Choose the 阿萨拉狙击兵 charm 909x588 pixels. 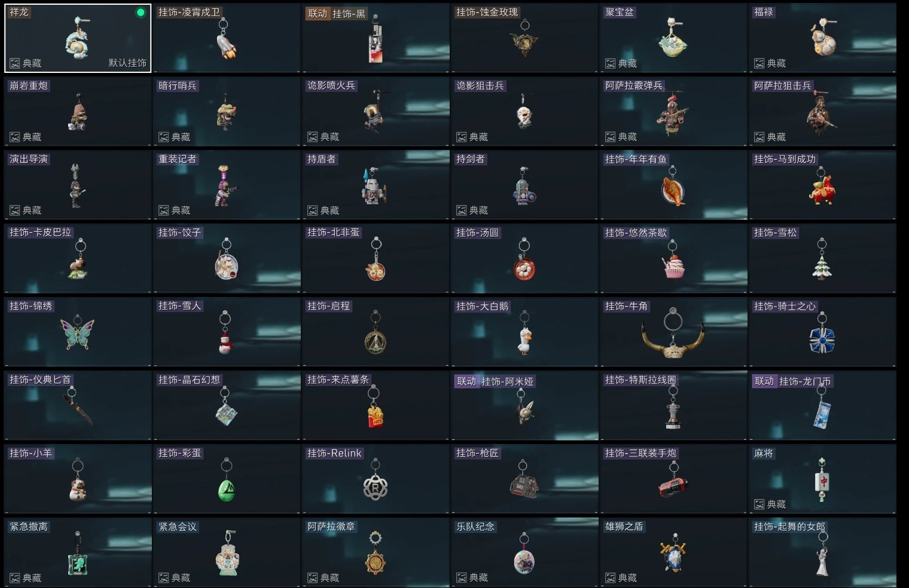[x=822, y=111]
